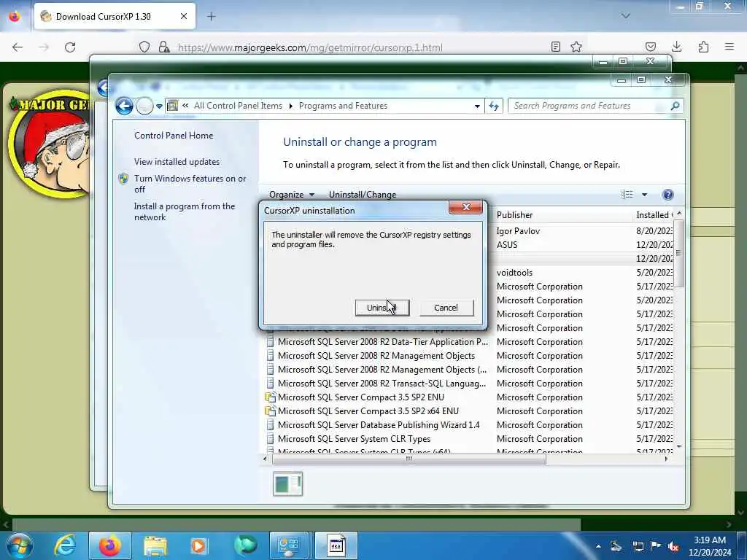Toggle Firefox reader view icon
This screenshot has width=747, height=560.
pos(555,47)
